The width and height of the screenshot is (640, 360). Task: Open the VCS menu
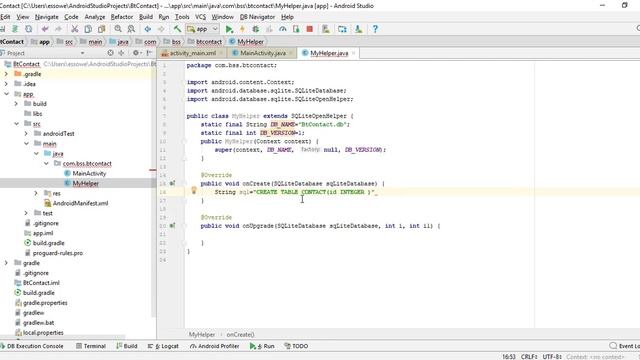coord(200,17)
